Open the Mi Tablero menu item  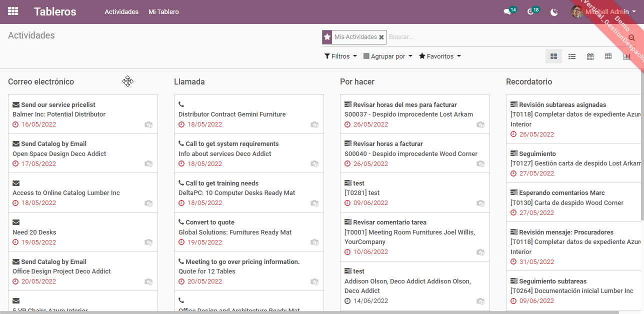pos(163,11)
